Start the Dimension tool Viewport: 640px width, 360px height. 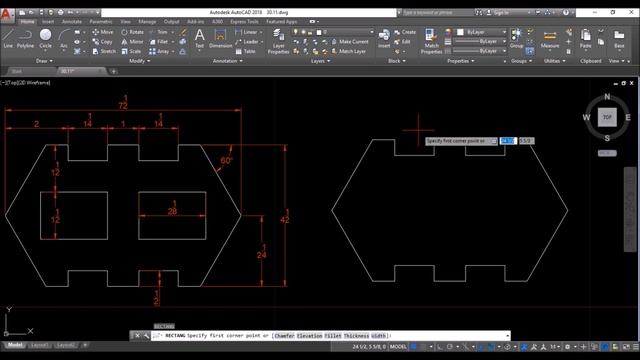tap(220, 39)
